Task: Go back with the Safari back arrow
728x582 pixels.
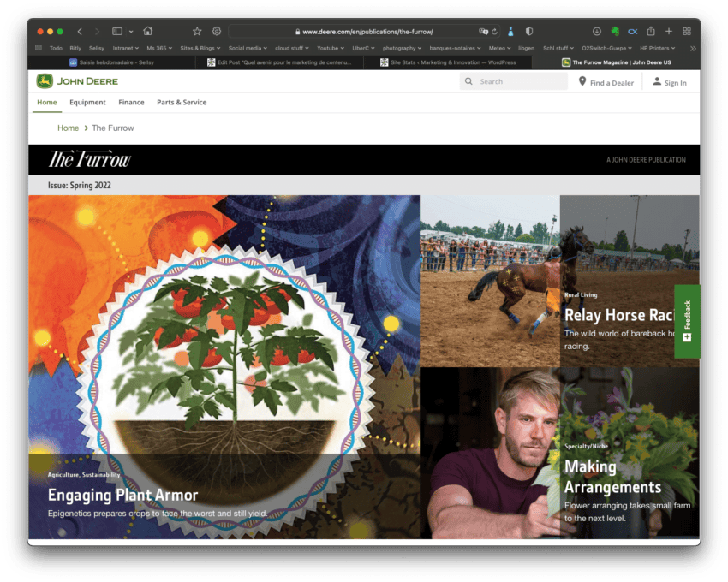Action: pyautogui.click(x=80, y=32)
